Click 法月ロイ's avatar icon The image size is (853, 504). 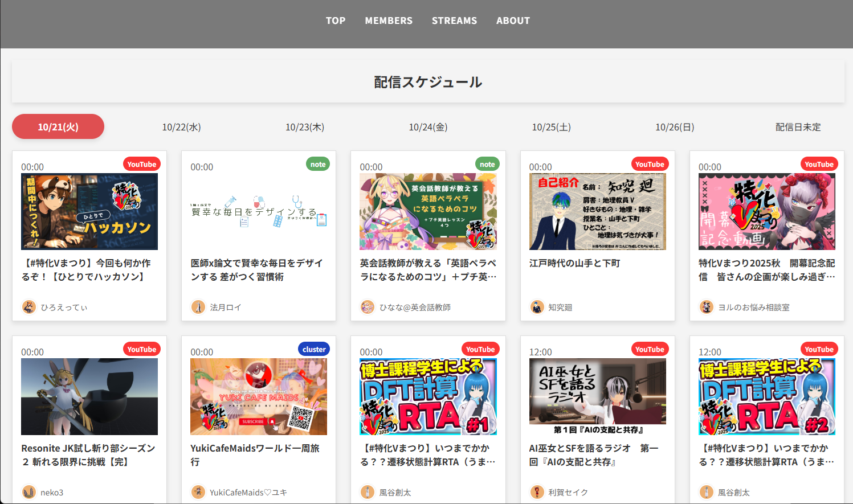click(198, 307)
